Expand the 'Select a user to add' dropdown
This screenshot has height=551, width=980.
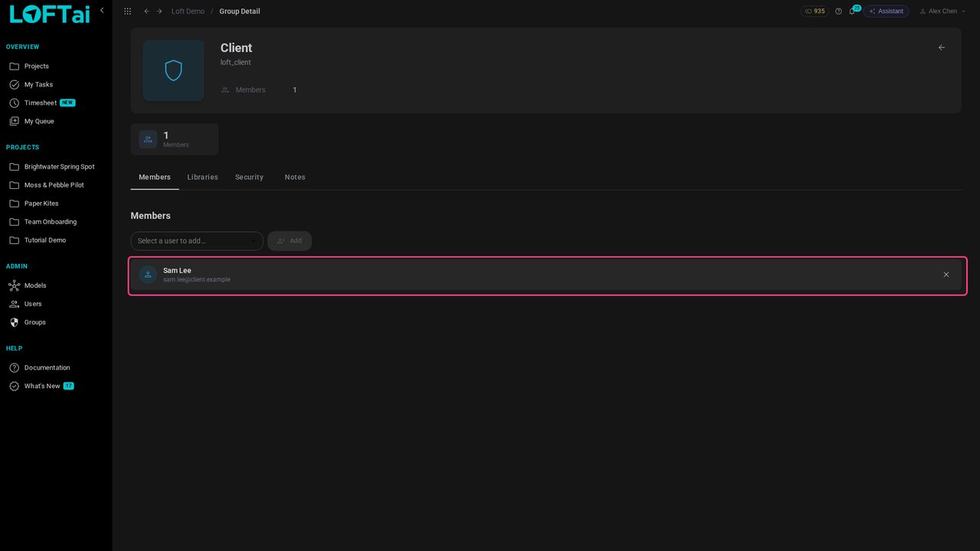197,241
